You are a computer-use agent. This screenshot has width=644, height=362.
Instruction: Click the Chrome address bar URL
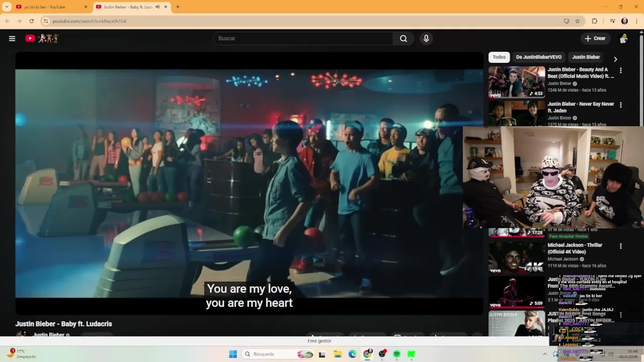point(90,21)
